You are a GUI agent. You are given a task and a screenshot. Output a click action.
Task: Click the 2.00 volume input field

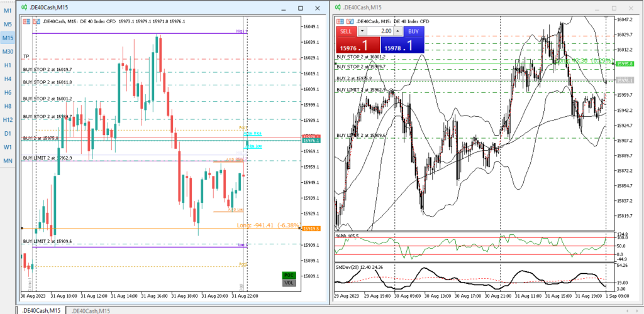380,31
